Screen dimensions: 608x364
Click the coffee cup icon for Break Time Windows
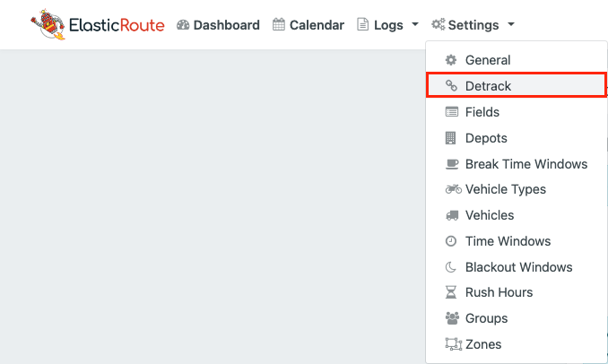click(x=452, y=164)
